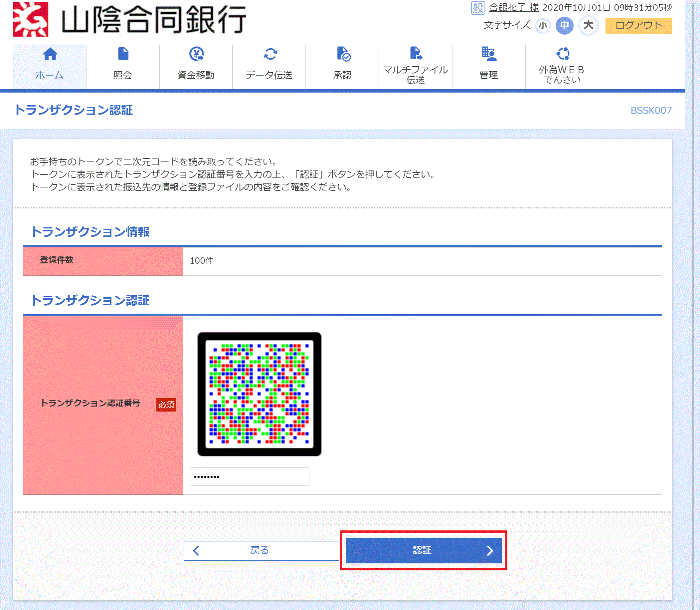
Task: Click the 承認 document check icon
Action: 344,54
